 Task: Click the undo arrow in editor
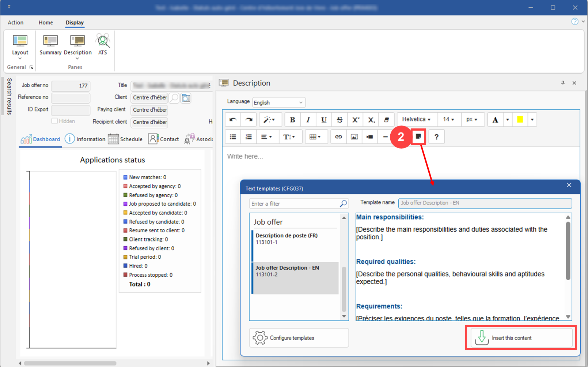pos(233,120)
